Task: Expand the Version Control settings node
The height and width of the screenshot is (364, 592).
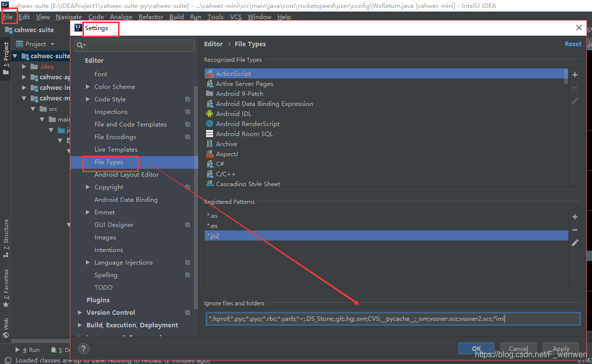Action: (x=79, y=312)
